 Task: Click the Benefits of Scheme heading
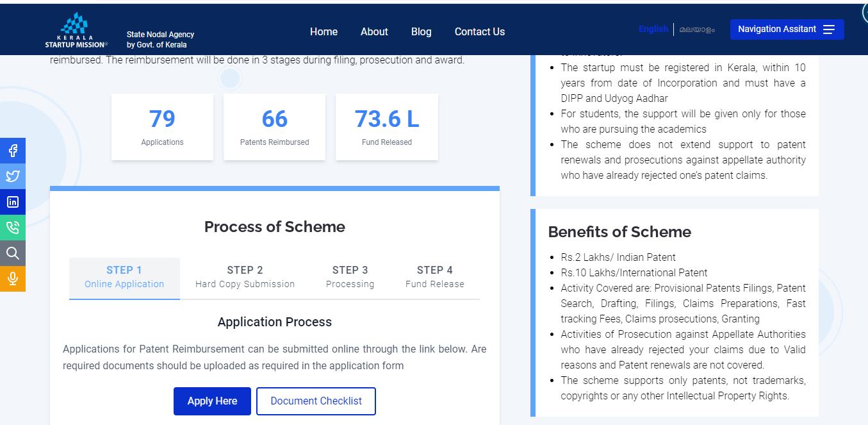pos(619,232)
